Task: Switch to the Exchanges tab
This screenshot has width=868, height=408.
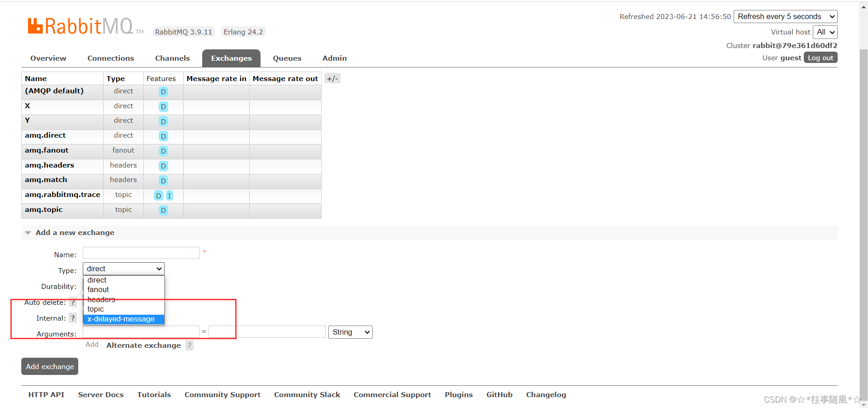Action: tap(231, 58)
